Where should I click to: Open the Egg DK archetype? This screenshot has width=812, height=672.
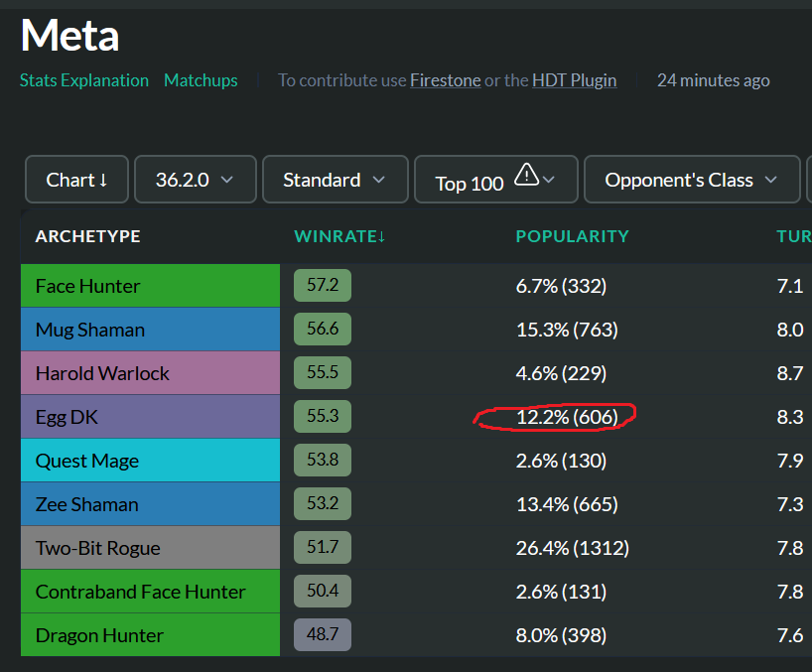click(x=150, y=417)
